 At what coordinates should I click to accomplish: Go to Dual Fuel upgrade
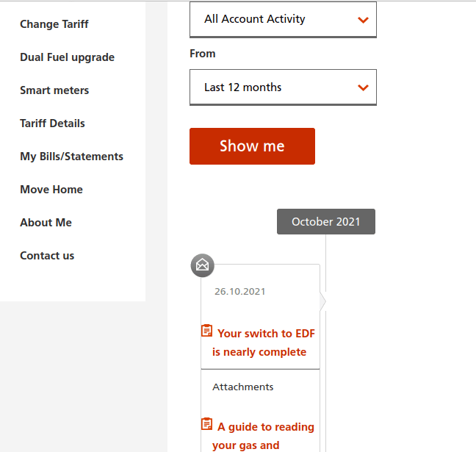(67, 57)
